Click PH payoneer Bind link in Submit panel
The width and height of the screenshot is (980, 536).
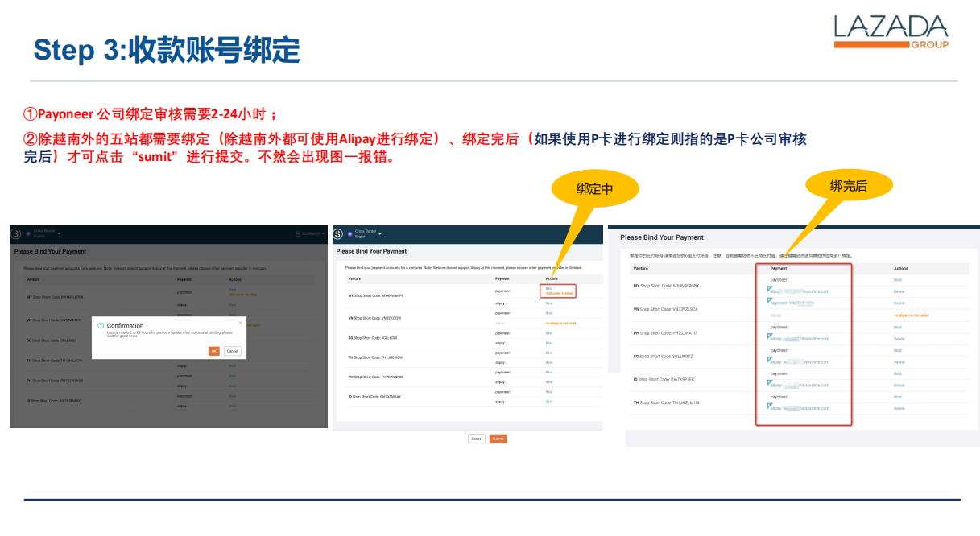[549, 372]
